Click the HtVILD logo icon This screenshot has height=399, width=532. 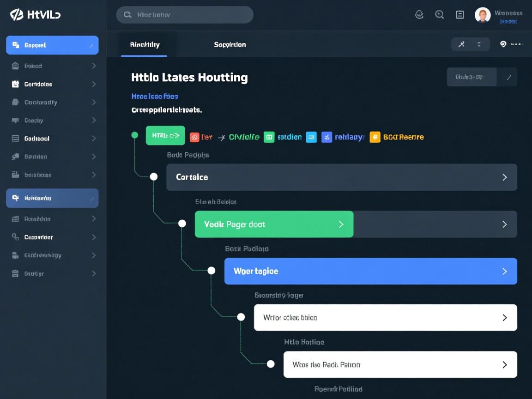click(x=17, y=15)
